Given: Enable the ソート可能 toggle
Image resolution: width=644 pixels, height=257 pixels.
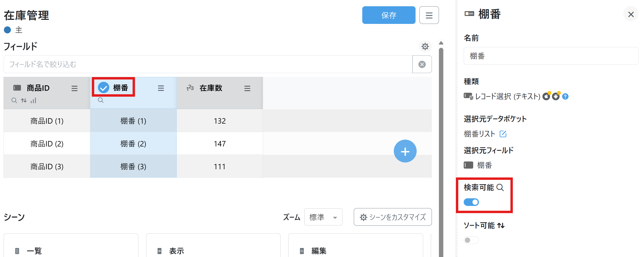Looking at the screenshot, I should pyautogui.click(x=471, y=240).
